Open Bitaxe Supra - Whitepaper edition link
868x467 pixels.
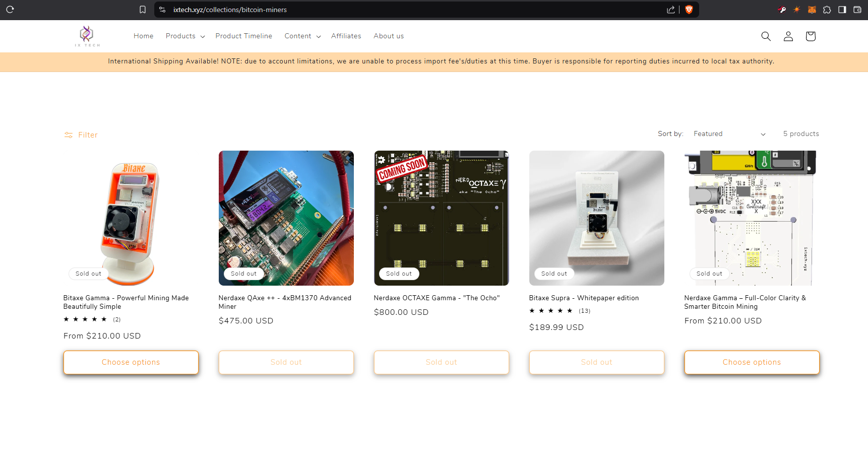click(584, 298)
